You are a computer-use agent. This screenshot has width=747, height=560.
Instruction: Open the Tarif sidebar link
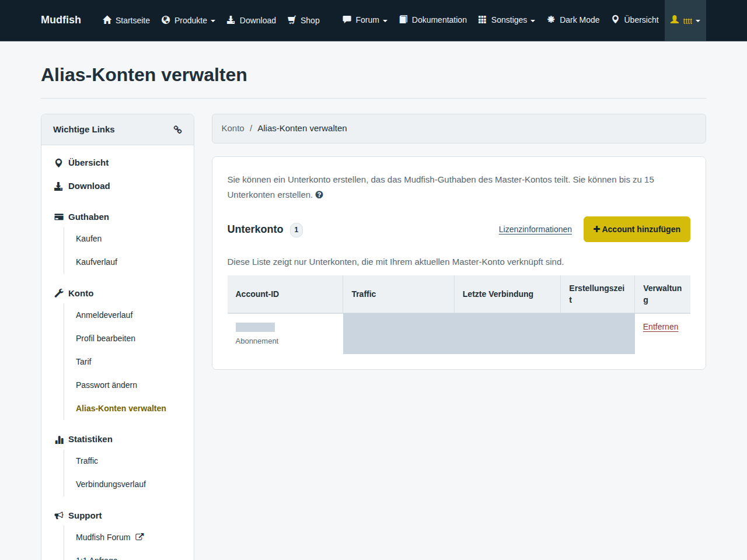(x=83, y=362)
